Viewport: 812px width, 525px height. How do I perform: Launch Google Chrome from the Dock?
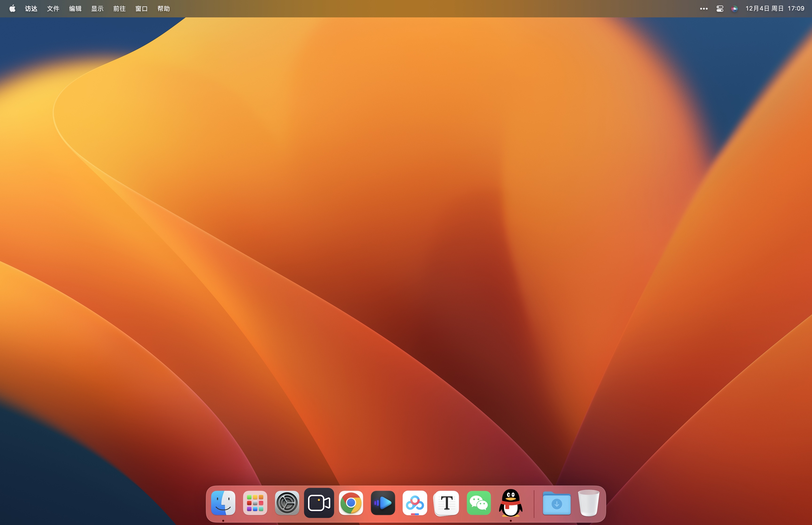pos(351,503)
